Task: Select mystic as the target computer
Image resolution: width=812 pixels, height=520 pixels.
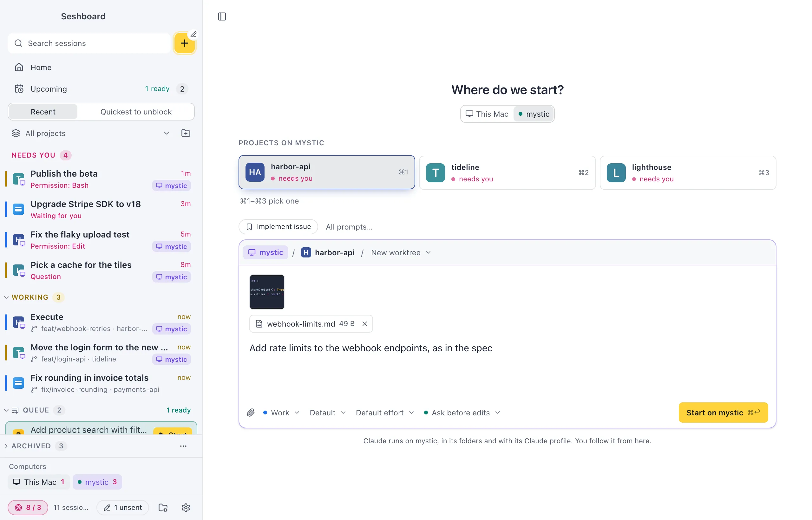Action: click(x=534, y=114)
